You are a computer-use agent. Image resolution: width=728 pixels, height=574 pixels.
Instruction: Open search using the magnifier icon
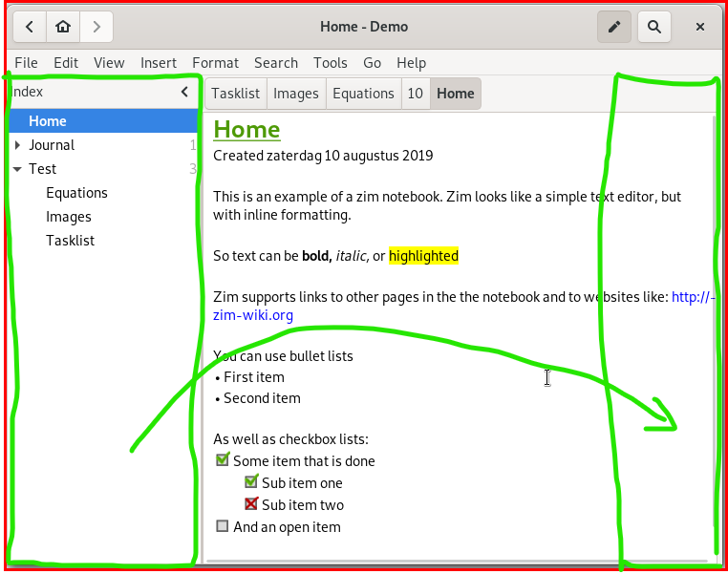[x=653, y=27]
